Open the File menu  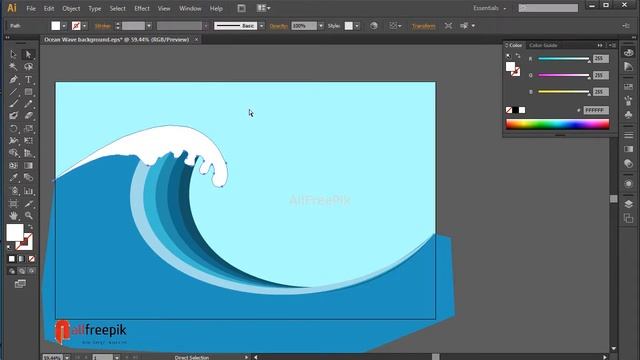pos(31,8)
